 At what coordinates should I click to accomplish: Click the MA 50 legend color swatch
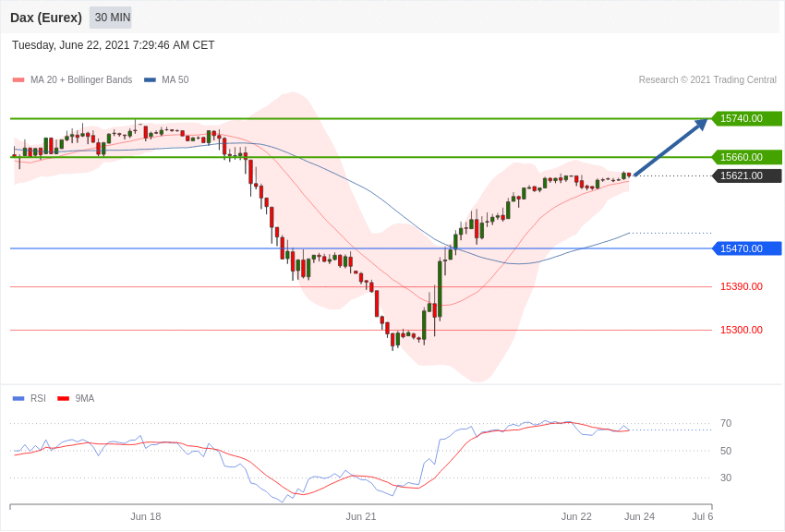coord(150,80)
